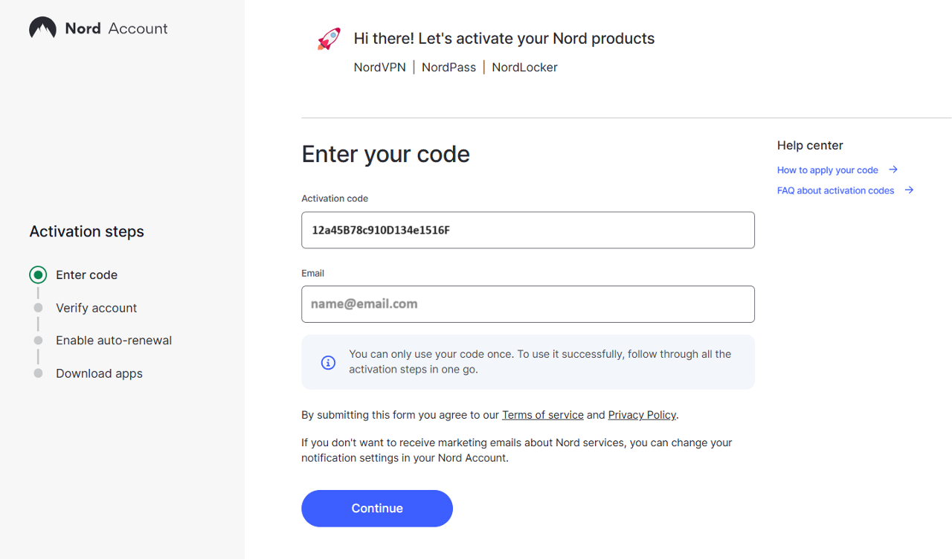Click the Activation code input field
Image resolution: width=952 pixels, height=560 pixels.
(527, 231)
